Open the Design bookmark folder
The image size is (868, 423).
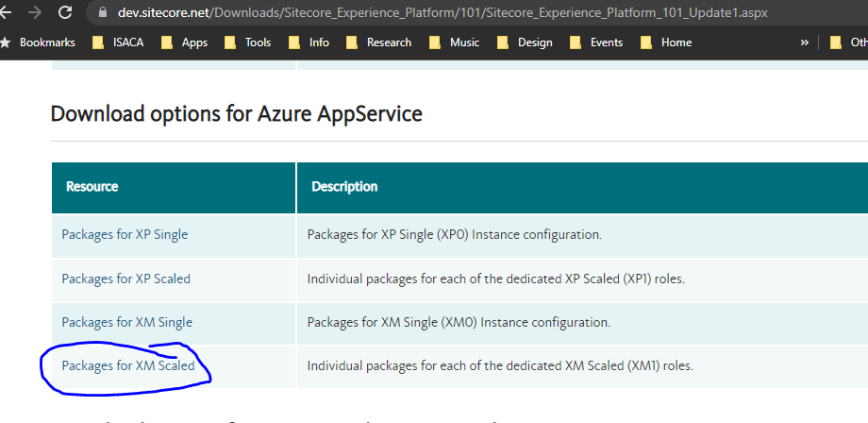click(x=525, y=42)
